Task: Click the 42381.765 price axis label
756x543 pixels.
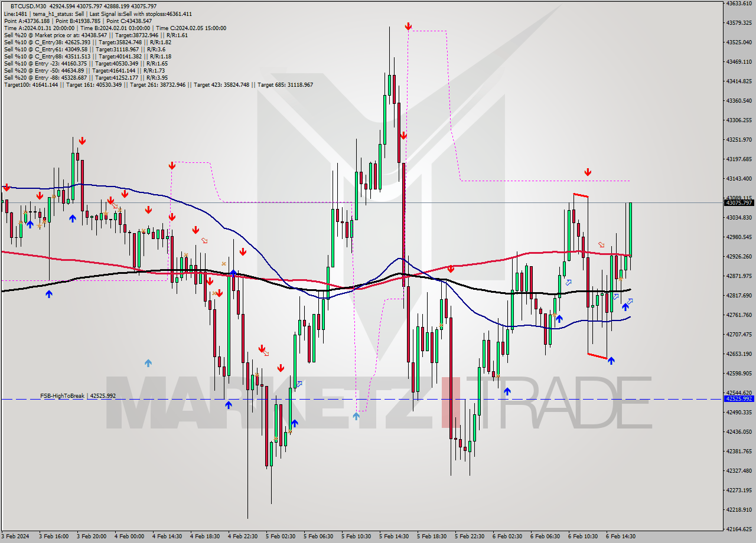Action: pos(739,451)
